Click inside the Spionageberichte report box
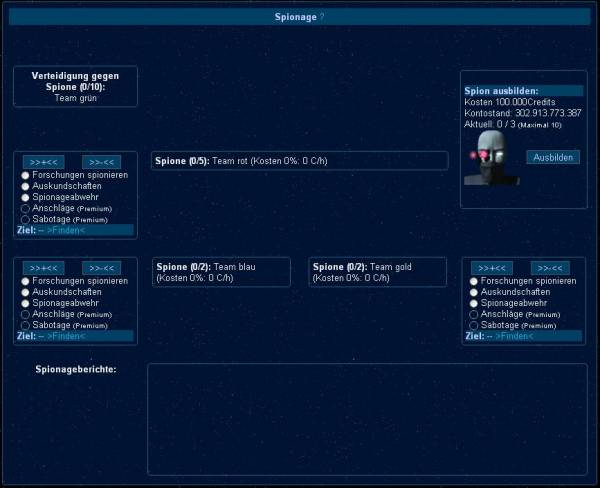600x488 pixels. click(x=366, y=419)
